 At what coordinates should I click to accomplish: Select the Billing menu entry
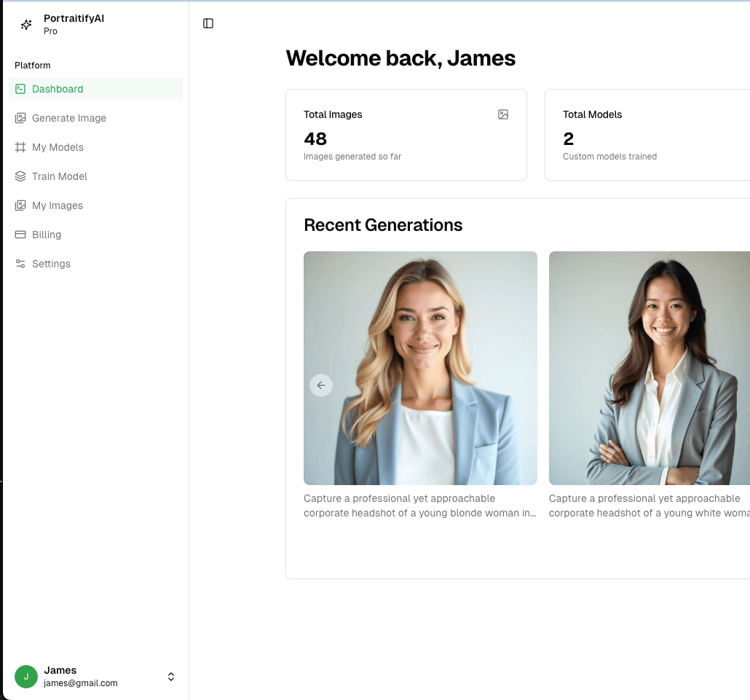click(47, 235)
